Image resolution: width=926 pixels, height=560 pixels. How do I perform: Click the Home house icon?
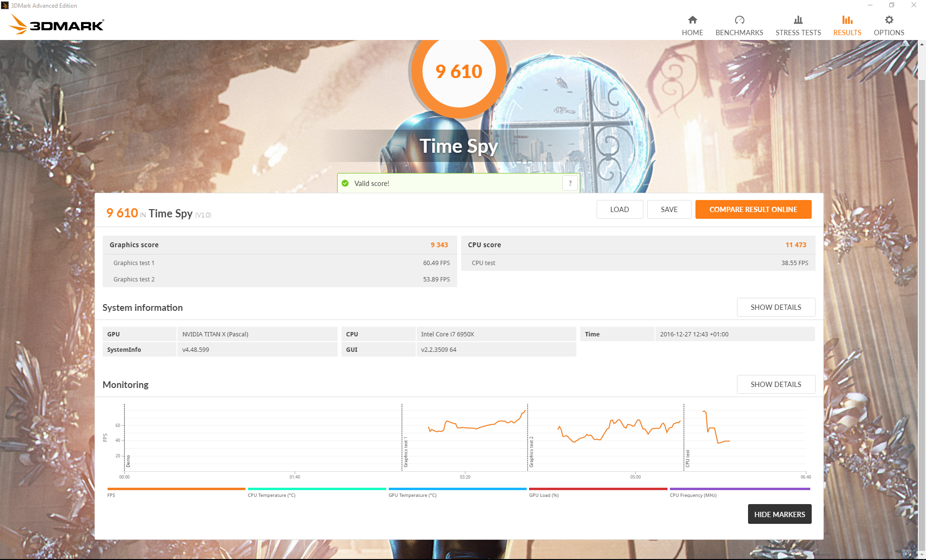tap(692, 20)
